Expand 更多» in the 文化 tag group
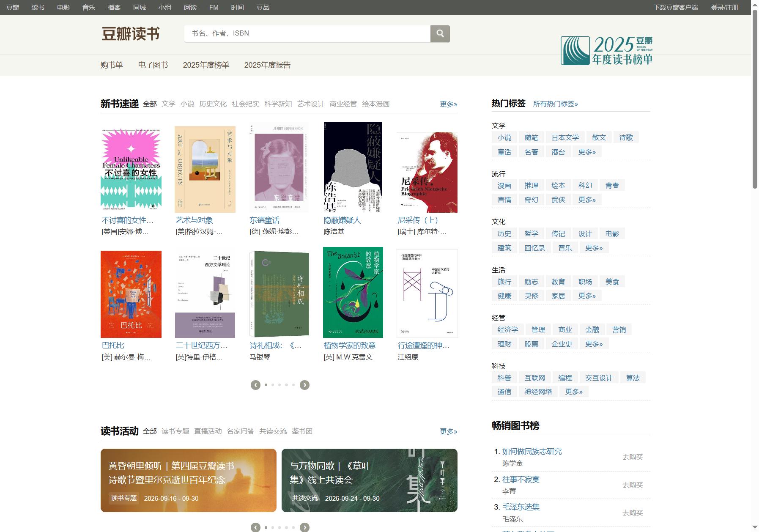Image resolution: width=759 pixels, height=532 pixels. 594,248
